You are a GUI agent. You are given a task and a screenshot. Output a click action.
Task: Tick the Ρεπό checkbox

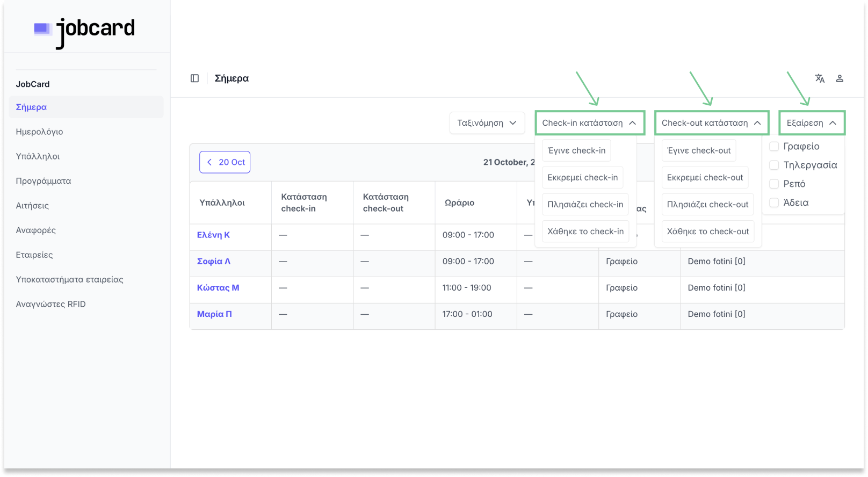[x=774, y=184]
